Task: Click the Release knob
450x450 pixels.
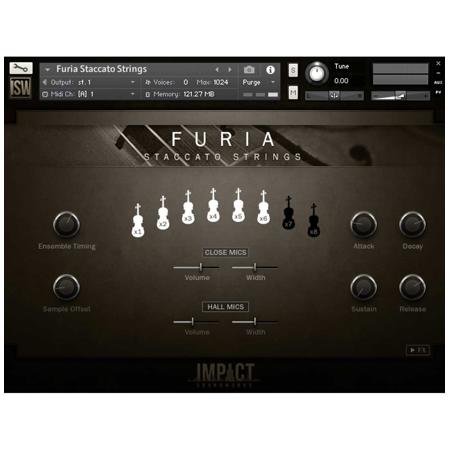Action: 412,287
